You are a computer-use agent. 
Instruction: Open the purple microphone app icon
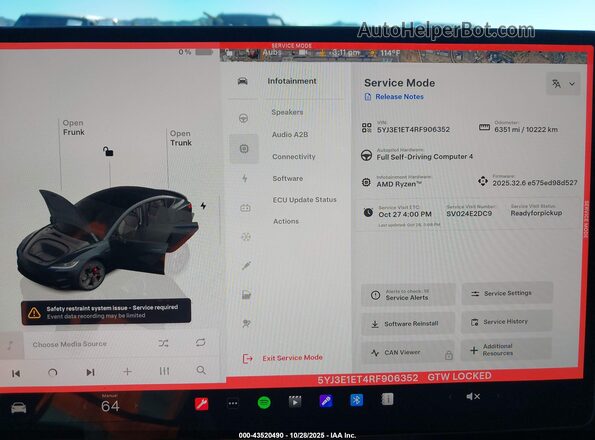point(326,401)
